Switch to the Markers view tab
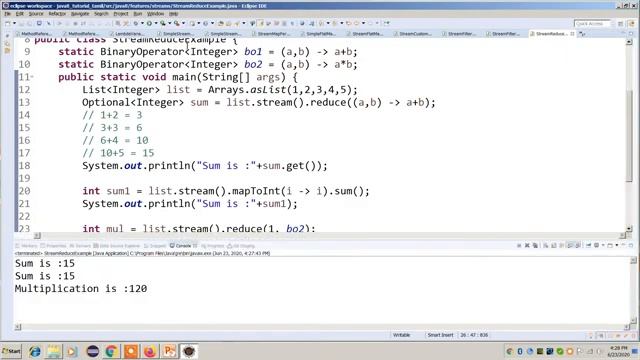The width and height of the screenshot is (640, 360). coord(26,246)
